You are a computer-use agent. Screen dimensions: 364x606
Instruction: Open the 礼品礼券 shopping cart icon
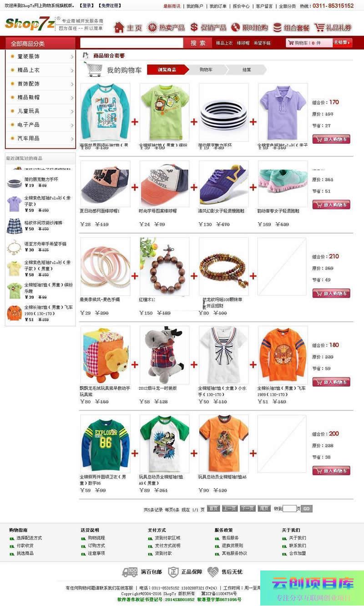click(x=319, y=27)
